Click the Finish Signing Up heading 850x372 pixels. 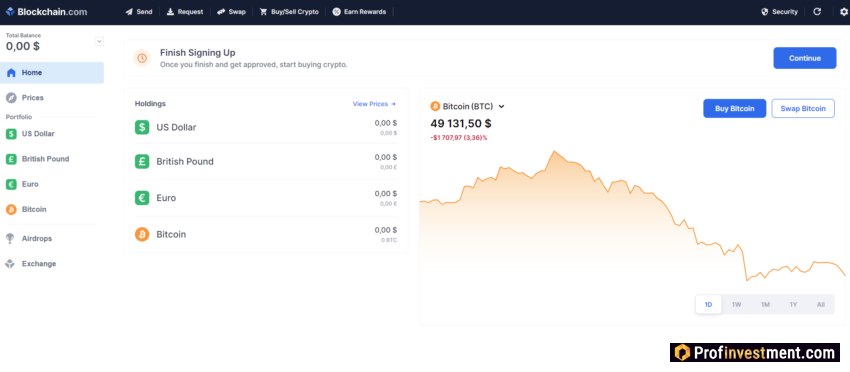[x=197, y=53]
